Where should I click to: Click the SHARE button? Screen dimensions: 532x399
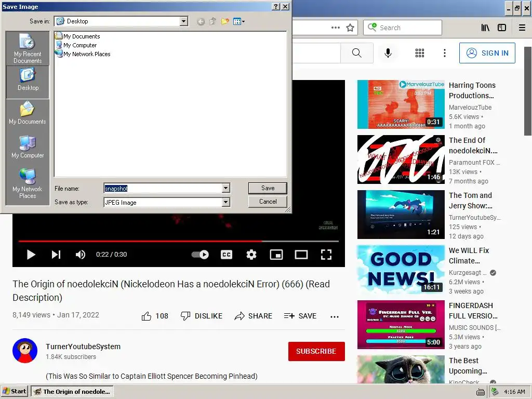[254, 316]
